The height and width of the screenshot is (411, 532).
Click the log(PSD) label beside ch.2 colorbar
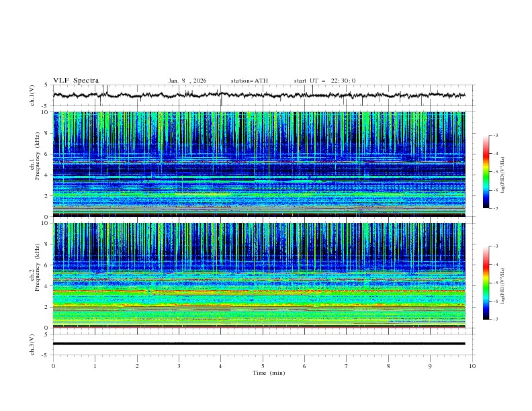[x=502, y=286]
